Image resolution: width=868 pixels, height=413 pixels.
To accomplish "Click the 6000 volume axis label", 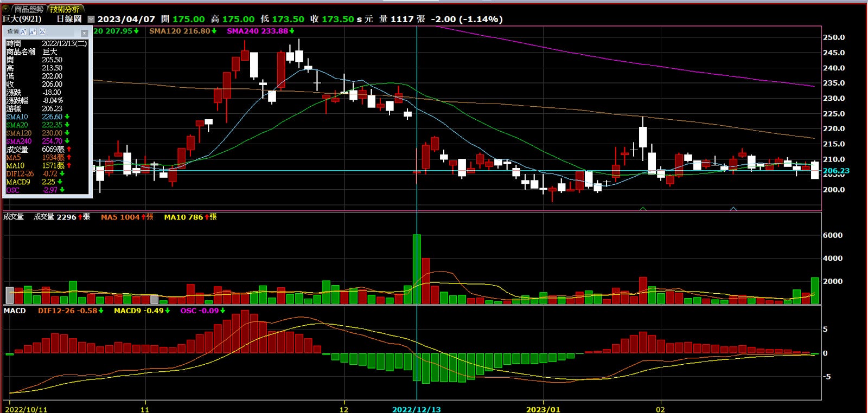I will pos(833,235).
